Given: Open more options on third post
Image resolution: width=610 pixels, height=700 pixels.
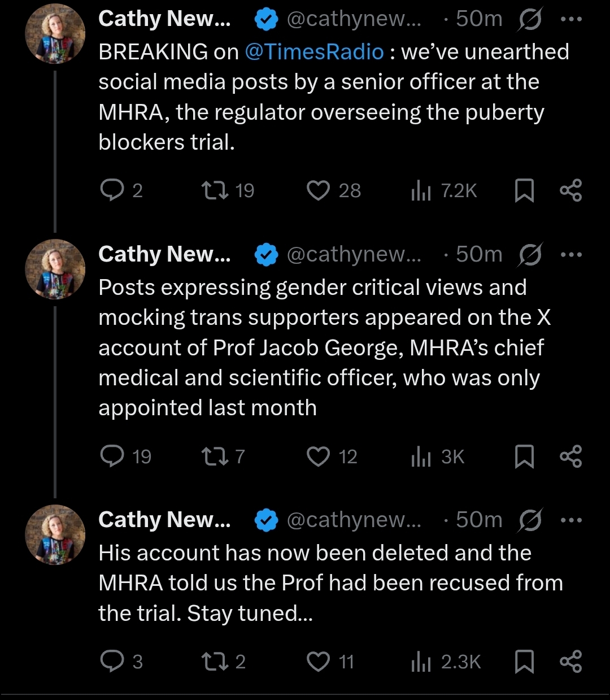Looking at the screenshot, I should coord(571,520).
